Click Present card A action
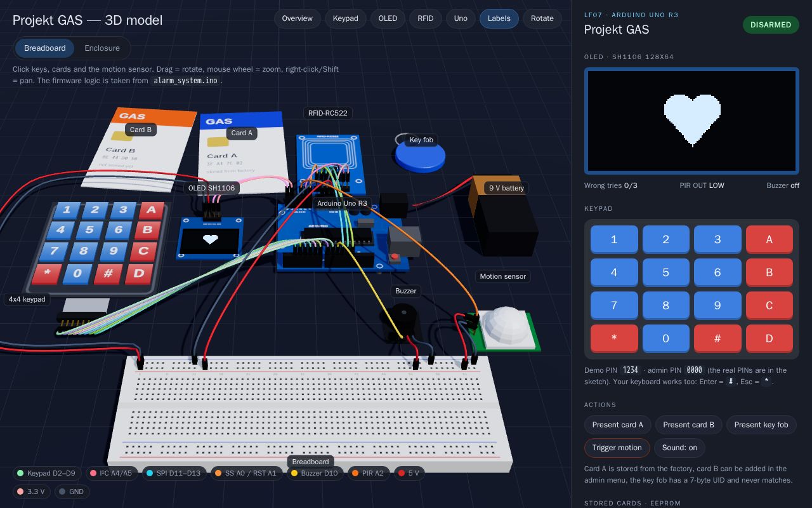The height and width of the screenshot is (508, 812). tap(617, 425)
